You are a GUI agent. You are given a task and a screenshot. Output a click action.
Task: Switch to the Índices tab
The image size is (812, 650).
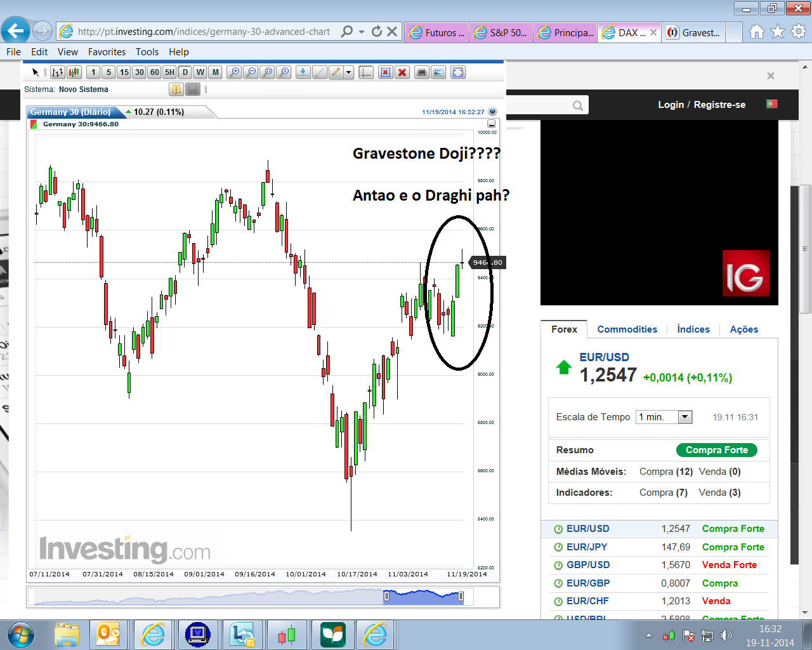tap(693, 329)
